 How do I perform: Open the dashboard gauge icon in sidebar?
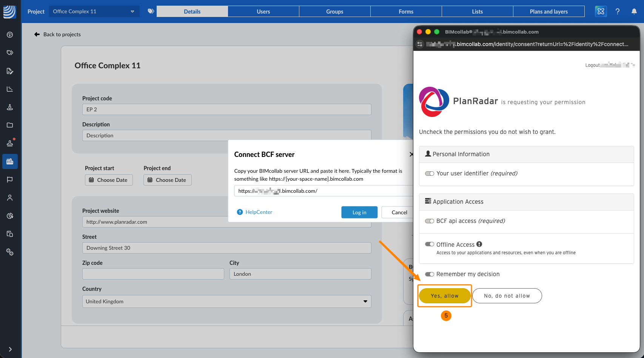[10, 35]
